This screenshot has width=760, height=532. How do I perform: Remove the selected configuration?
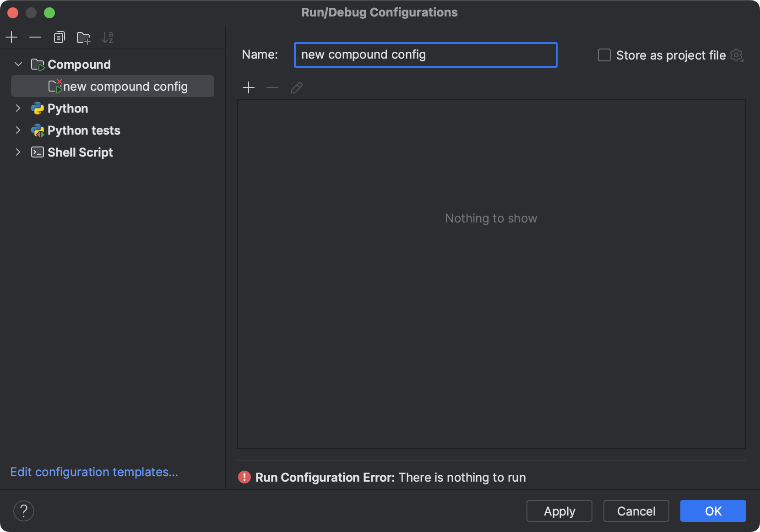[35, 37]
